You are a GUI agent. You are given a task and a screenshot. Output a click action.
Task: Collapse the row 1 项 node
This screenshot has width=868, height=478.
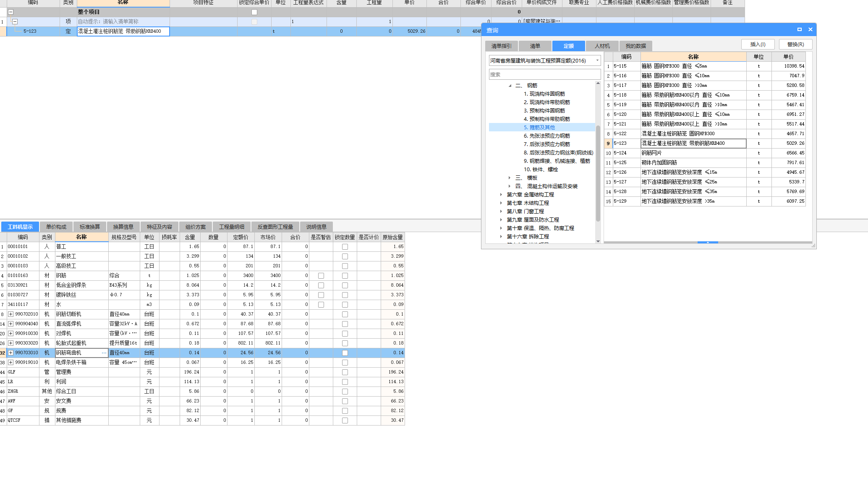pos(15,21)
